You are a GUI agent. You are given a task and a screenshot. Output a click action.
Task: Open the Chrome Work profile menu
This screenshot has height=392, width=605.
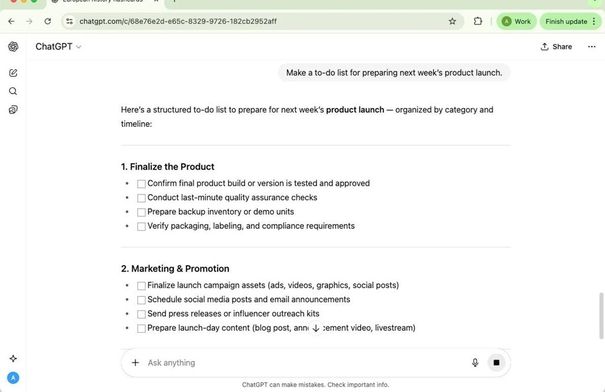coord(516,21)
